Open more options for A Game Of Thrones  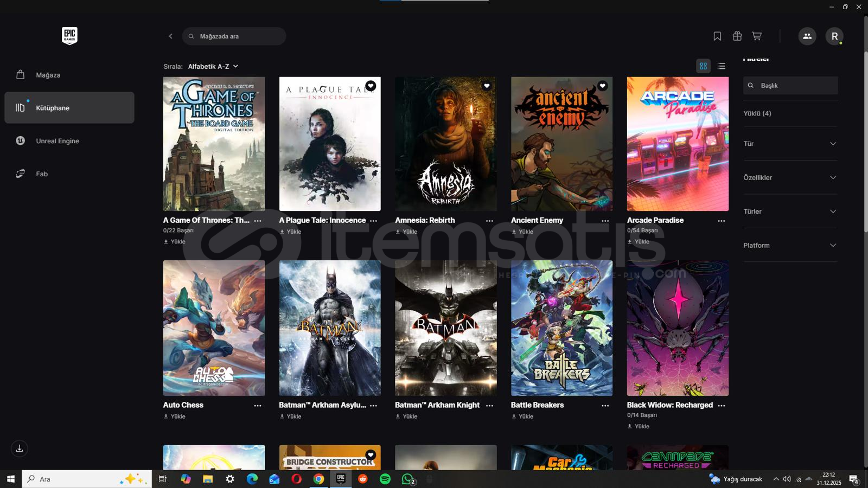tap(258, 221)
